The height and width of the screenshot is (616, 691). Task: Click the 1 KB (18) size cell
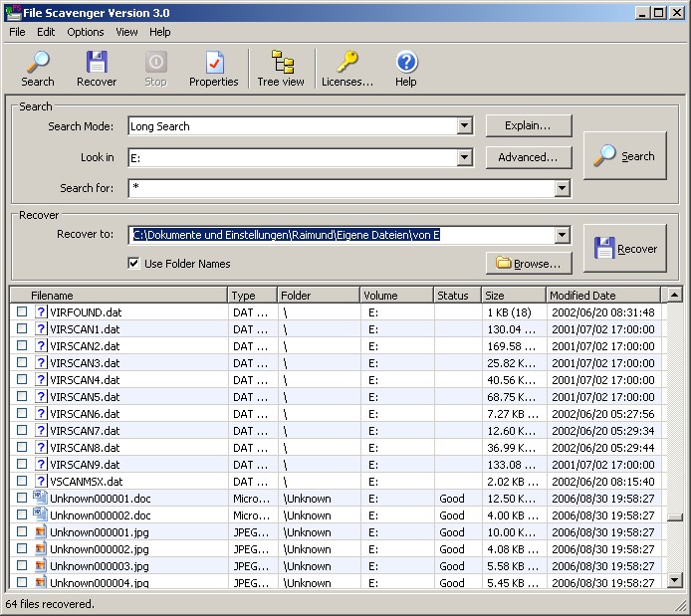[509, 312]
